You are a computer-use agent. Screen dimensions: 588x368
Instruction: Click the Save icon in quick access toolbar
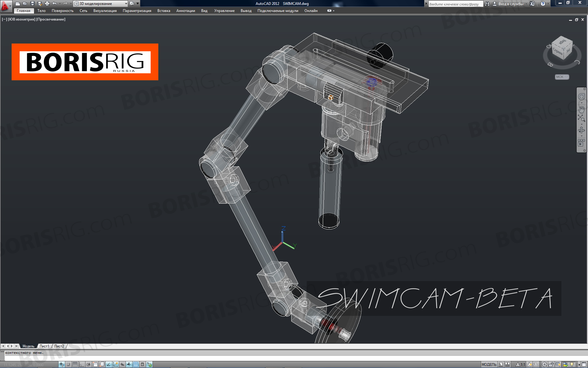coord(32,4)
